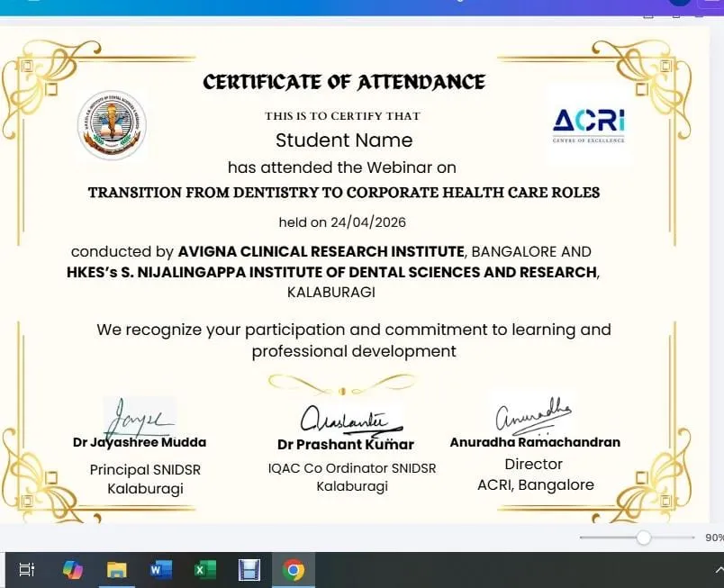724x588 pixels.
Task: Click the Google Chrome taskbar icon
Action: point(293,569)
